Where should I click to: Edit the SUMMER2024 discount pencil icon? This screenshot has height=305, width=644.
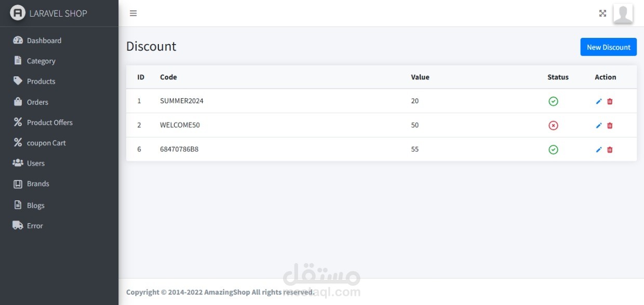[599, 101]
